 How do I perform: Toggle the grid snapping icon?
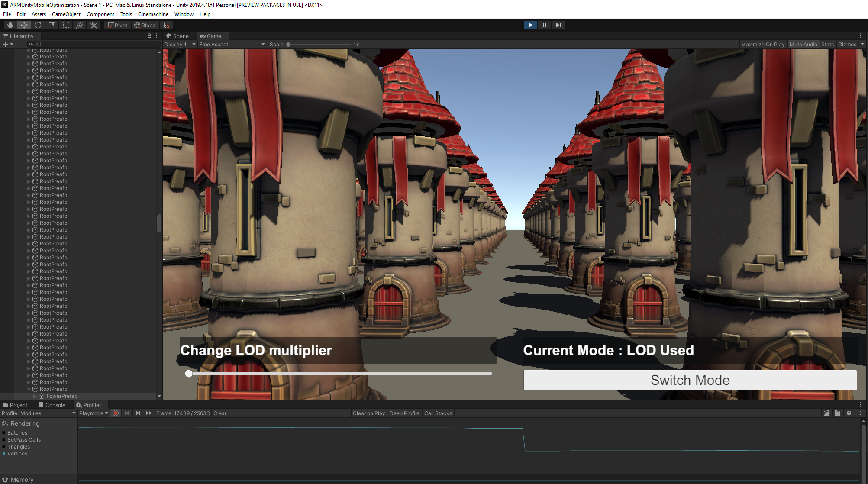(166, 25)
